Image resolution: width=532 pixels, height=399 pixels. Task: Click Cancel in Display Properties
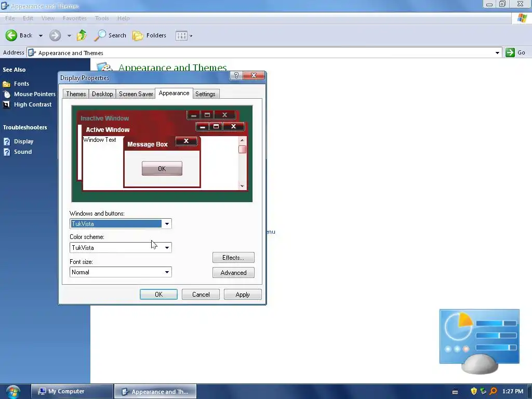point(201,295)
